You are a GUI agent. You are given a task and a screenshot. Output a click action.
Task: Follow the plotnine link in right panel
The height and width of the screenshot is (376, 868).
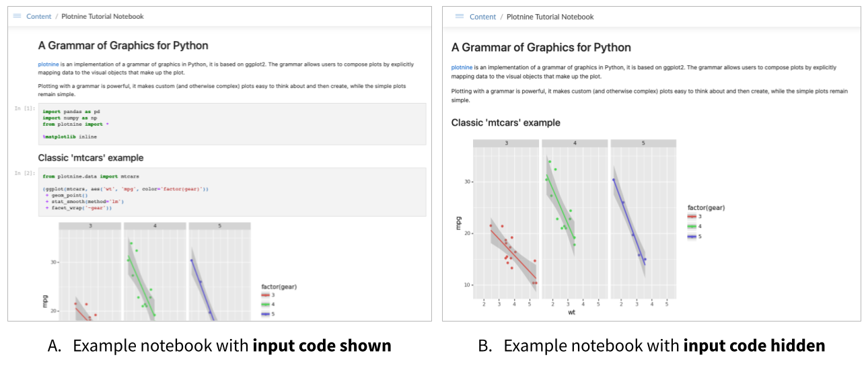click(x=462, y=67)
